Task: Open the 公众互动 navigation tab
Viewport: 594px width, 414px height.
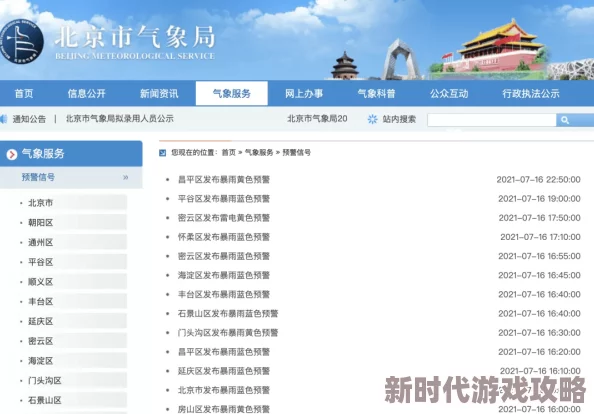Action: (449, 94)
